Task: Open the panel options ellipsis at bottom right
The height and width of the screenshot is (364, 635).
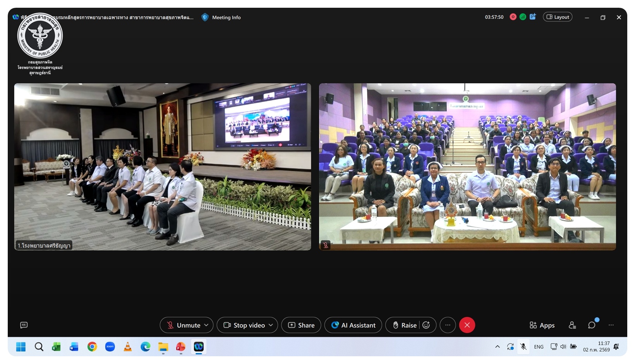Action: coord(611,325)
